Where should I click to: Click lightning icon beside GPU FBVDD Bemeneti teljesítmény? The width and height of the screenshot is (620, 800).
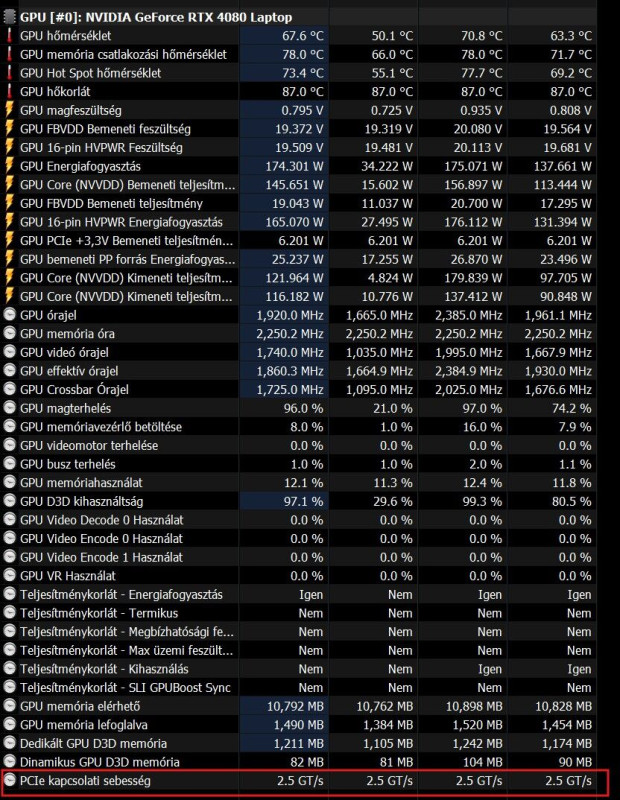(x=9, y=203)
